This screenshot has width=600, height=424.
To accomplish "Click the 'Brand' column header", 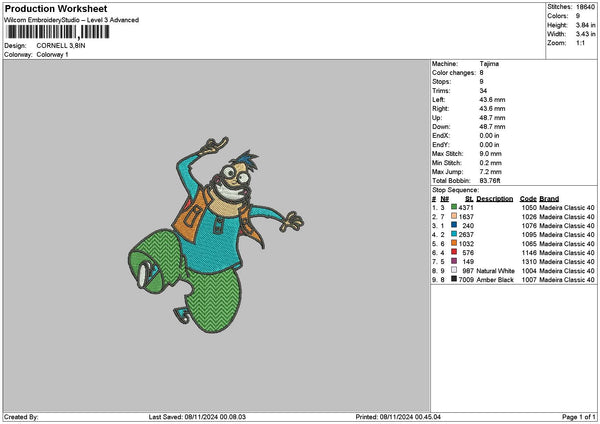I will click(549, 199).
